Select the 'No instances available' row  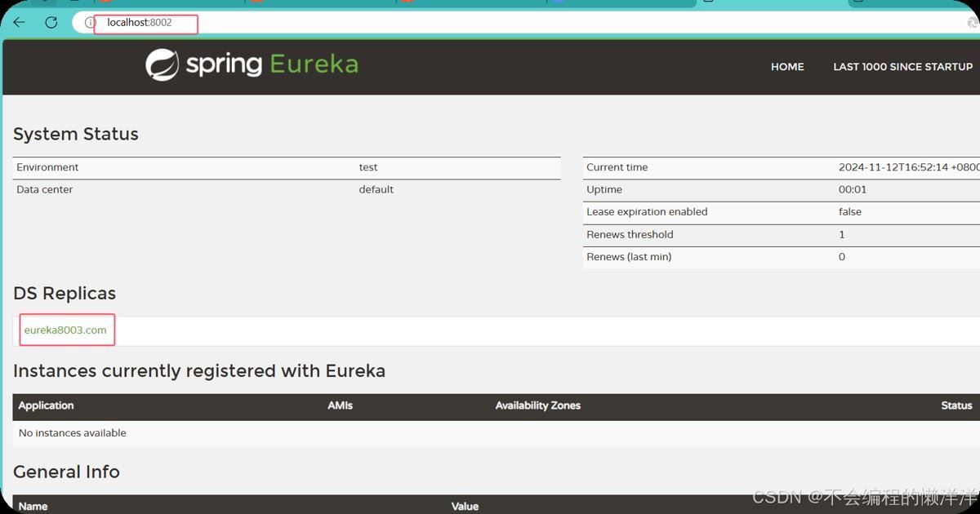click(x=497, y=433)
